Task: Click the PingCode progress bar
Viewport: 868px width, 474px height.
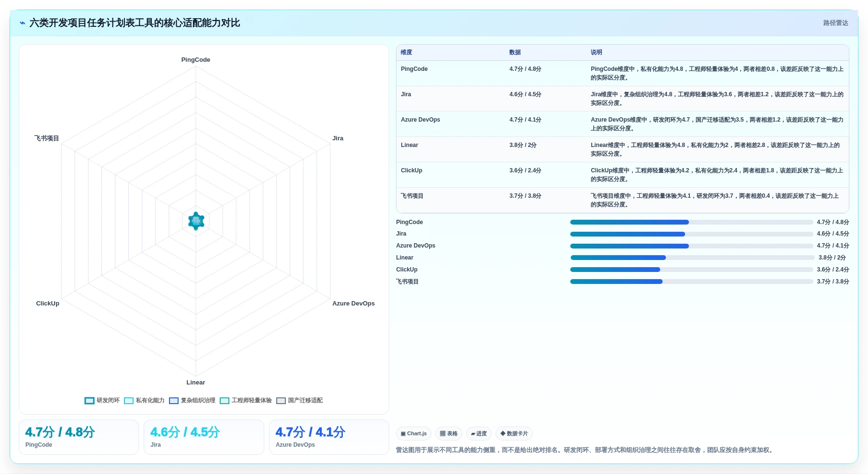Action: point(691,222)
